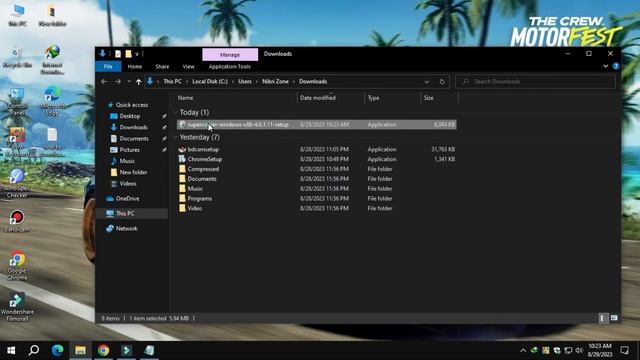Click Users breadcrumb in address bar
Image resolution: width=640 pixels, height=360 pixels.
[245, 82]
